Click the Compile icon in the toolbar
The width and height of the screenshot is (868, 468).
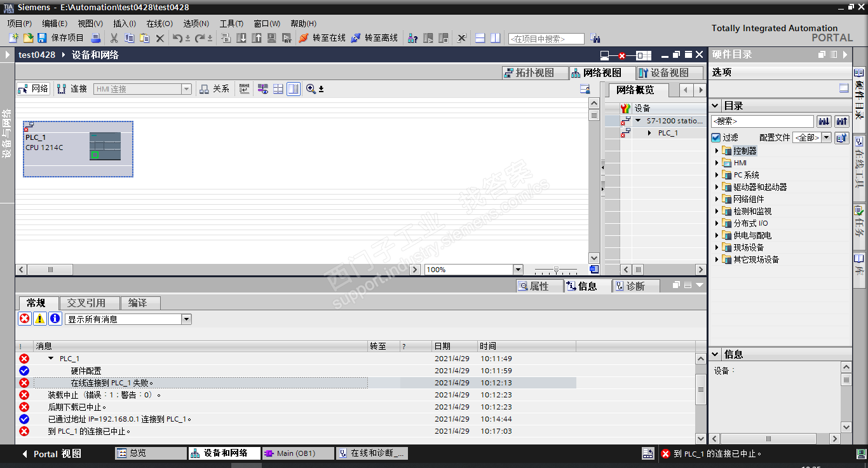[226, 38]
